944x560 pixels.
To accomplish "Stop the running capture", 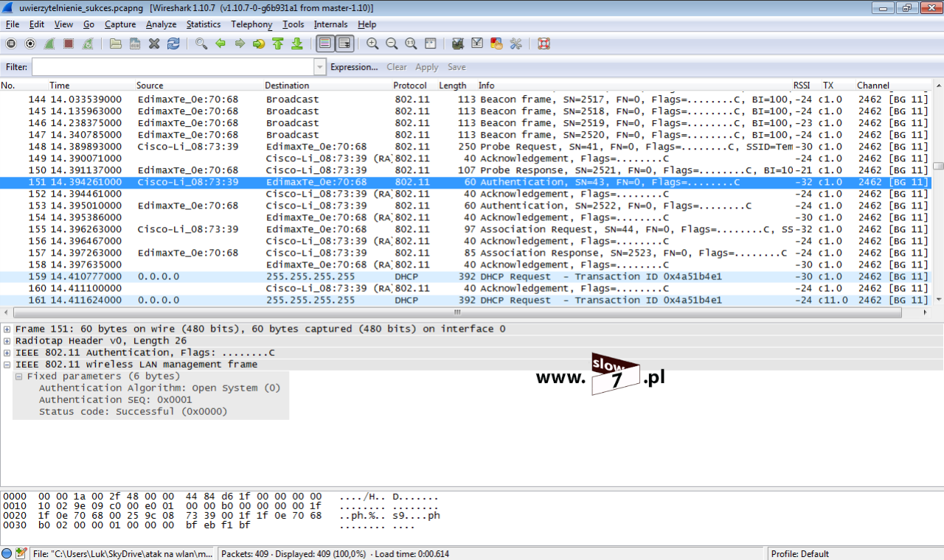I will pos(69,43).
